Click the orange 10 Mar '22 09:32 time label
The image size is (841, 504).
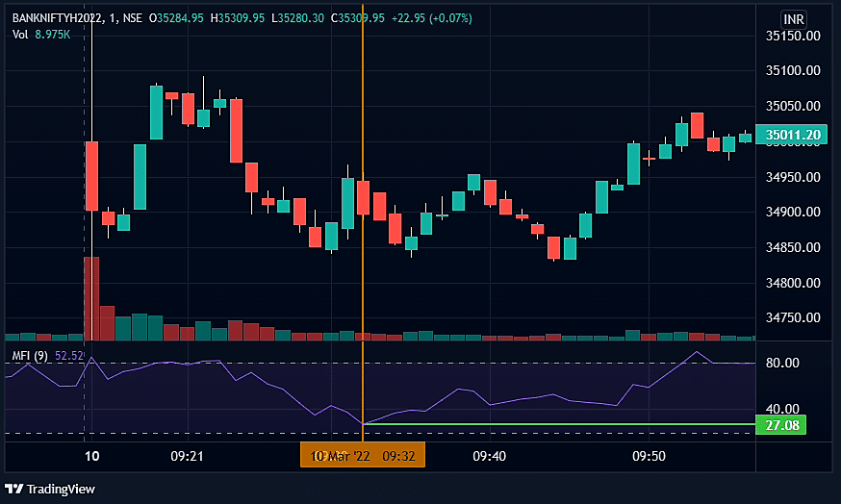point(362,455)
